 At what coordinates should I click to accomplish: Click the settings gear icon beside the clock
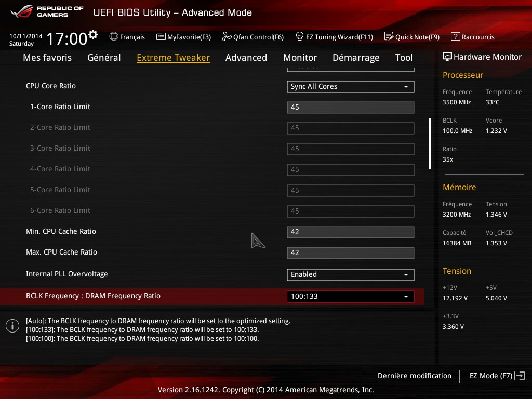(93, 35)
